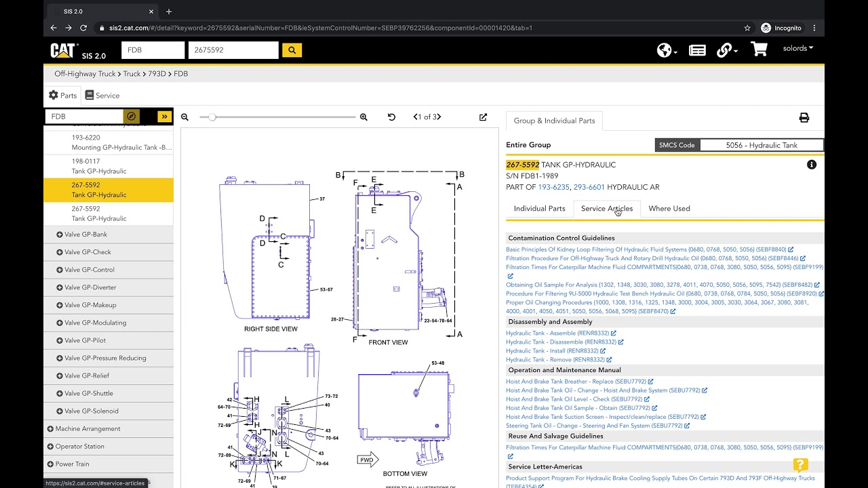Show info for 267-5592 tank group
Image resolution: width=868 pixels, height=488 pixels.
pyautogui.click(x=812, y=165)
